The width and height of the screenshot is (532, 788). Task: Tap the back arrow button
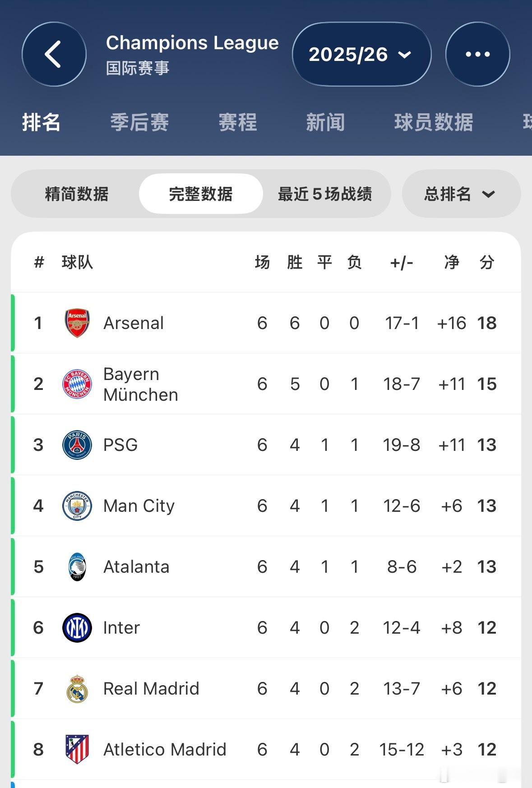click(x=54, y=54)
